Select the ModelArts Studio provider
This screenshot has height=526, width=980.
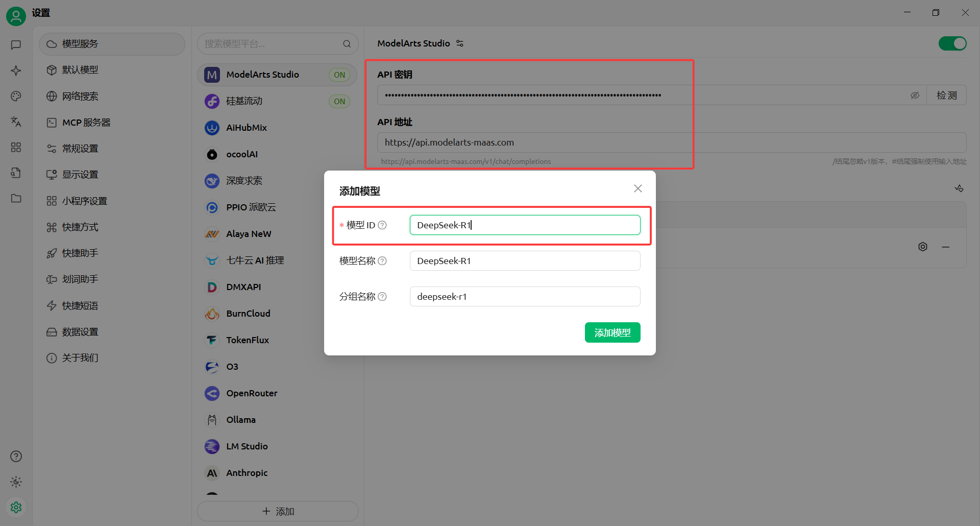click(x=277, y=75)
